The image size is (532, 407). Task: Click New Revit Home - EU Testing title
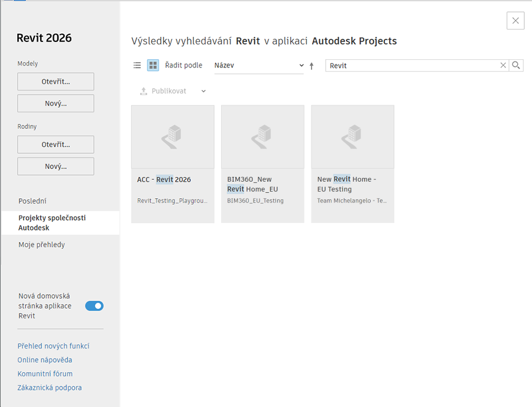point(346,185)
